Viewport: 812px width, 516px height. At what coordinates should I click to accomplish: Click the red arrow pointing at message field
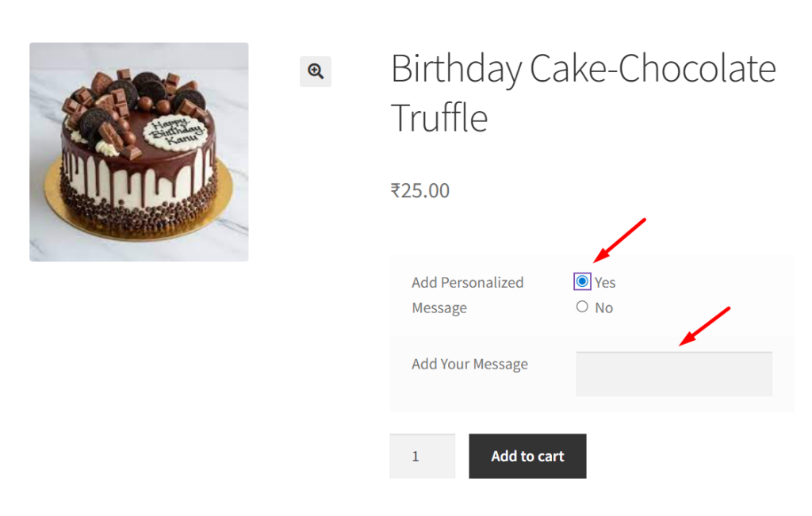[704, 326]
